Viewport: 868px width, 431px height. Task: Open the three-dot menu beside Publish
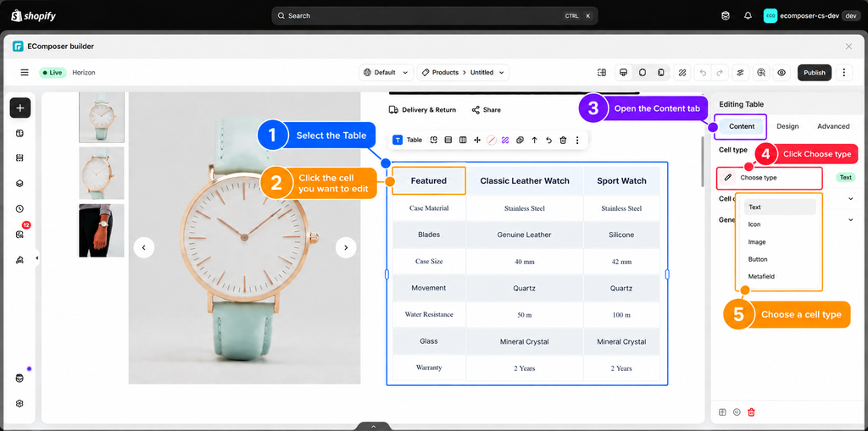[843, 73]
